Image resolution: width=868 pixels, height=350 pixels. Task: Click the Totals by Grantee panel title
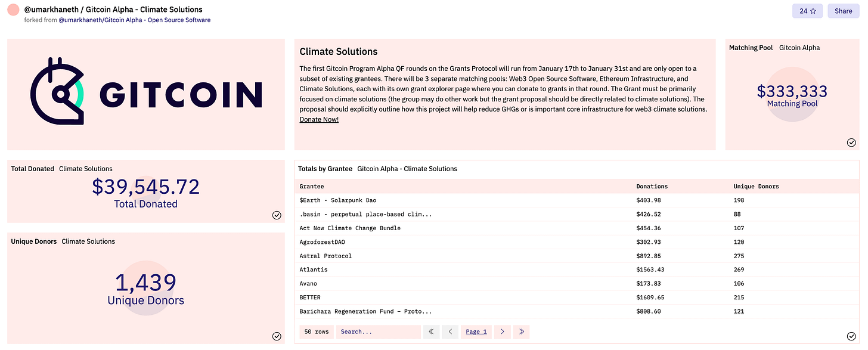(x=325, y=169)
